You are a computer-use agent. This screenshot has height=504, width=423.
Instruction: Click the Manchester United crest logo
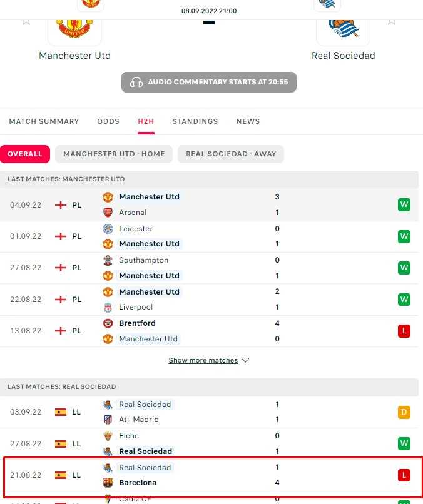(74, 27)
